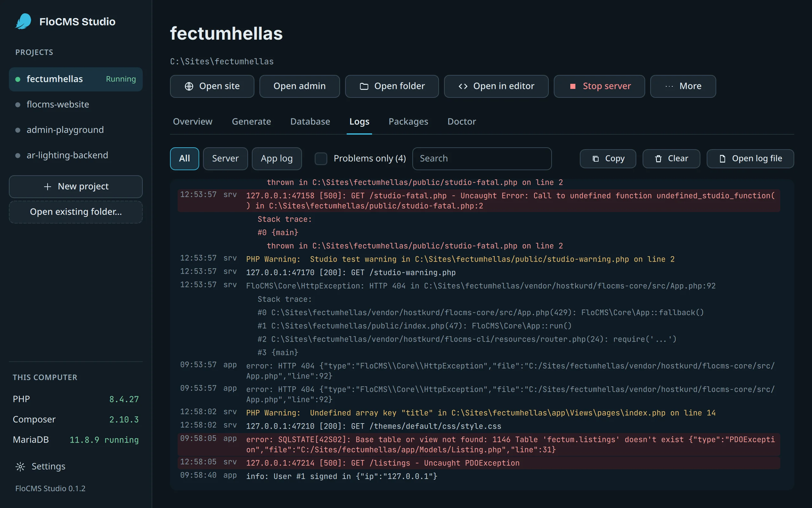Screen dimensions: 812x508
Task: Select the ar-lighting-backend project
Action: point(76,156)
